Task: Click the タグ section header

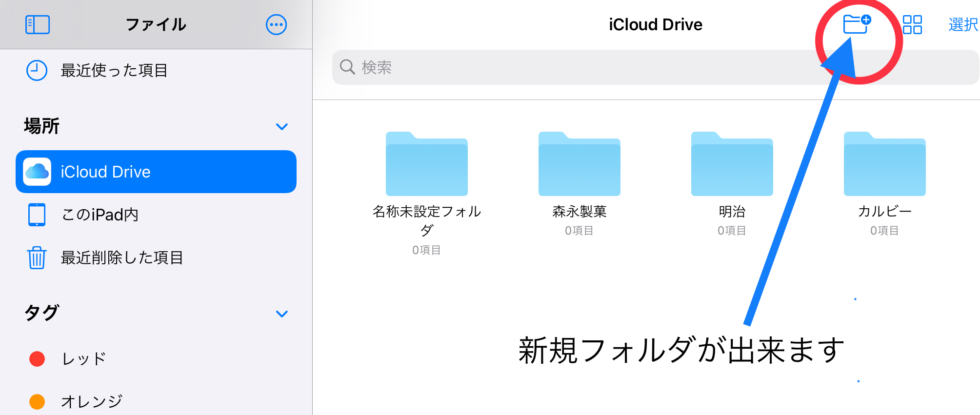Action: click(x=42, y=313)
